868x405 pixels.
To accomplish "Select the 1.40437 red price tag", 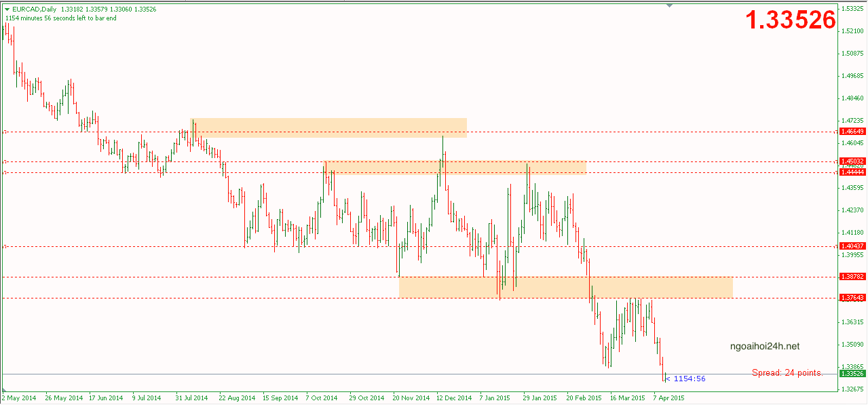I will (852, 246).
